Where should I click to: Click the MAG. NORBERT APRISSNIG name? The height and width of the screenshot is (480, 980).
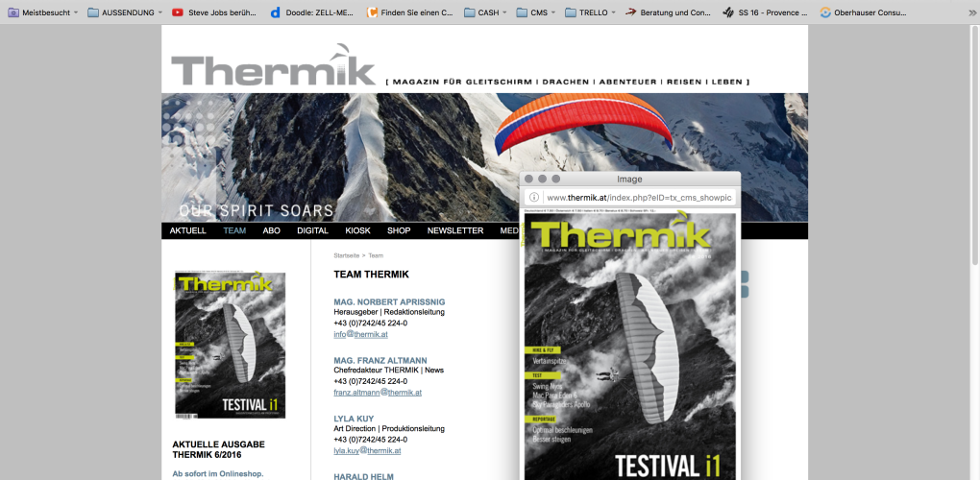(x=389, y=302)
